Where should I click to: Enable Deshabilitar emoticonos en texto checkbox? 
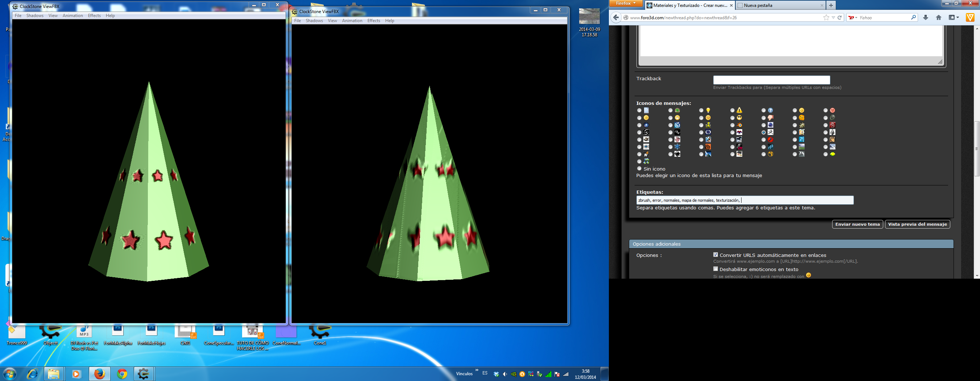[x=715, y=269]
